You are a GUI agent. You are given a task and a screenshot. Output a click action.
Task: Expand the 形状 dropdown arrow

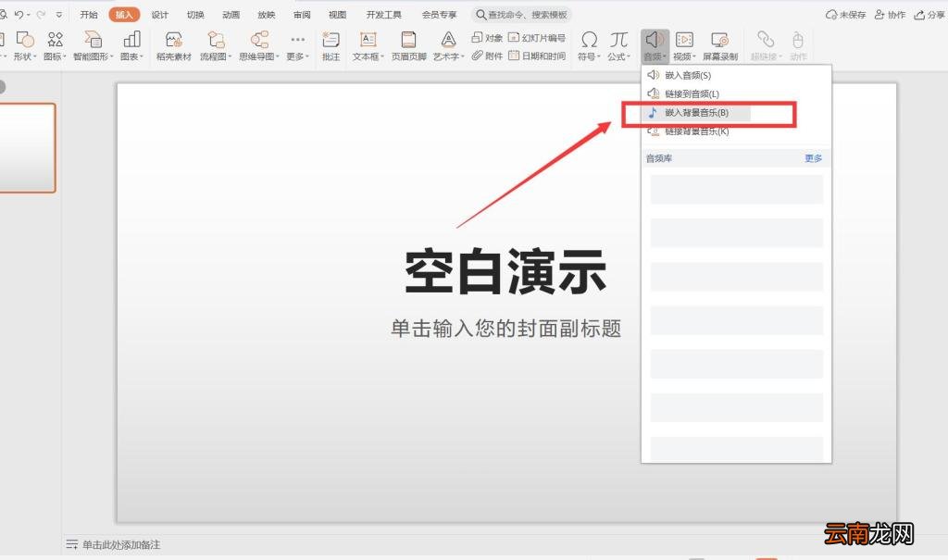[x=35, y=56]
